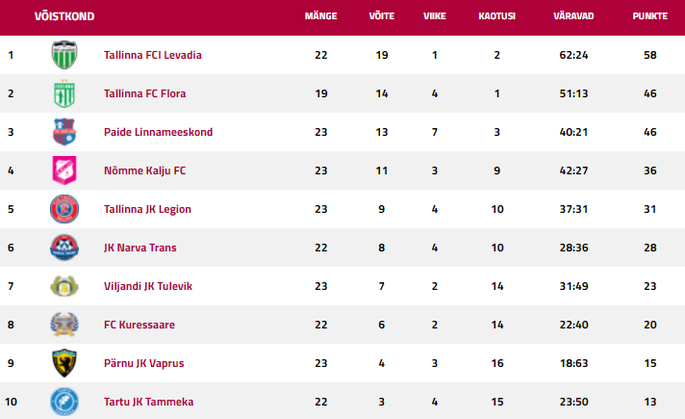Viewport: 685px width, 419px height.
Task: Click the VÕISTKOND column header
Action: click(64, 16)
